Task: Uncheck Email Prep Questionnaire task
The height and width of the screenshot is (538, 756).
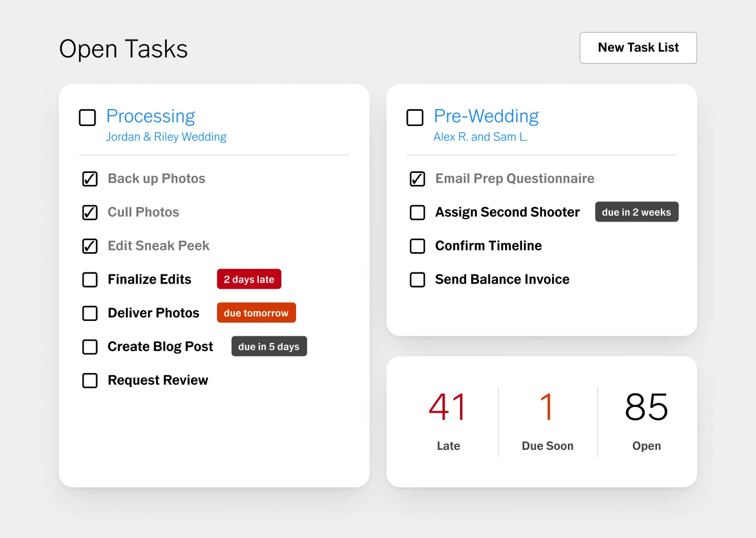Action: [x=418, y=179]
